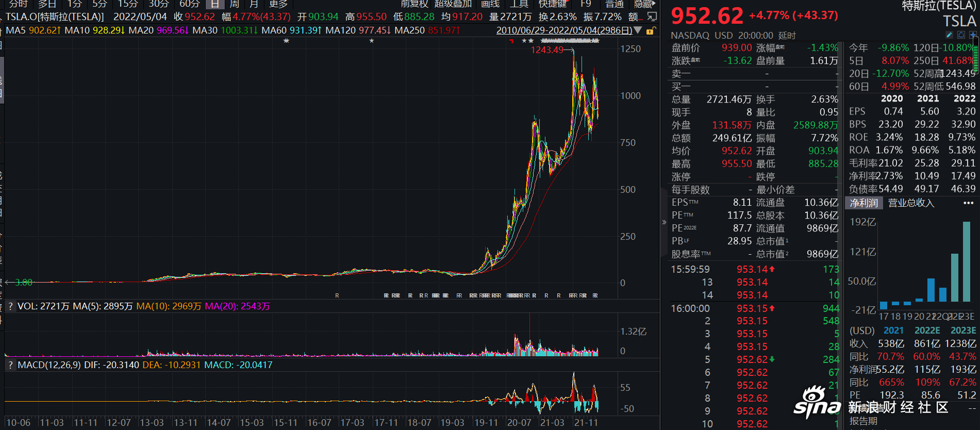Image resolution: width=980 pixels, height=430 pixels.
Task: Click the MA10 928.29 indicator label
Action: tap(95, 30)
